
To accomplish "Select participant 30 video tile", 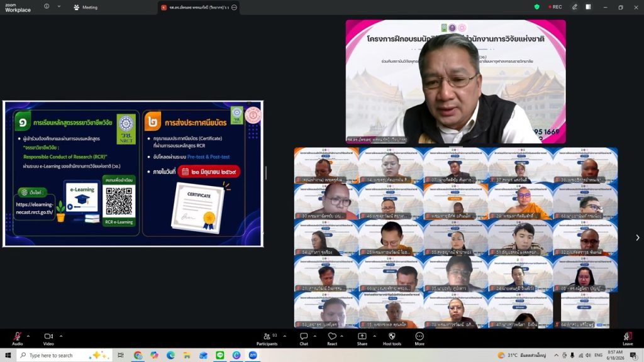I will 326,202.
